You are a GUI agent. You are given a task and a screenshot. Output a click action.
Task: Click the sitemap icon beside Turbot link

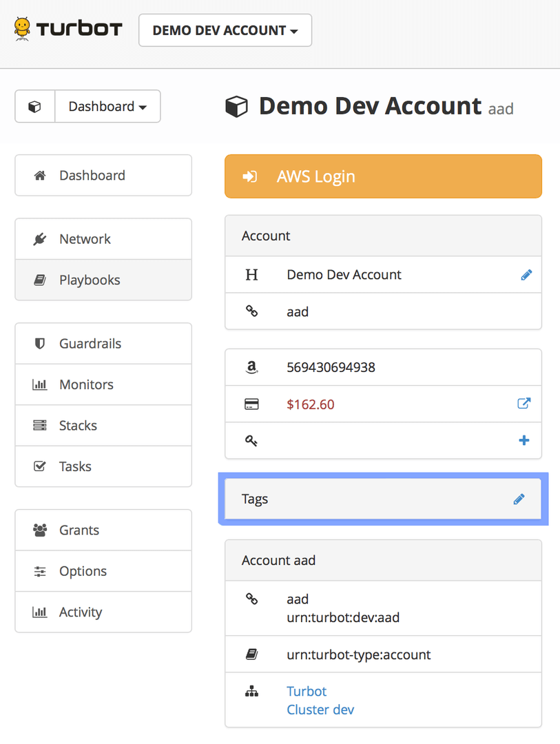pyautogui.click(x=251, y=692)
